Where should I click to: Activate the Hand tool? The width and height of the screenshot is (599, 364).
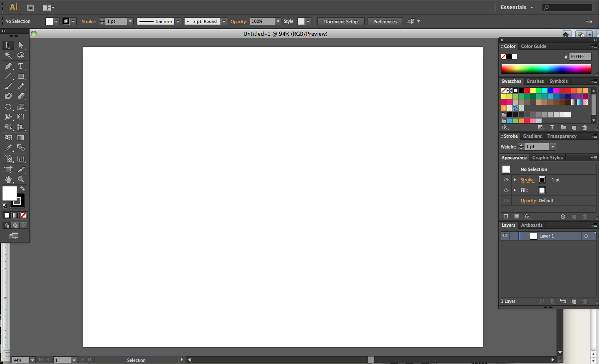tap(8, 179)
